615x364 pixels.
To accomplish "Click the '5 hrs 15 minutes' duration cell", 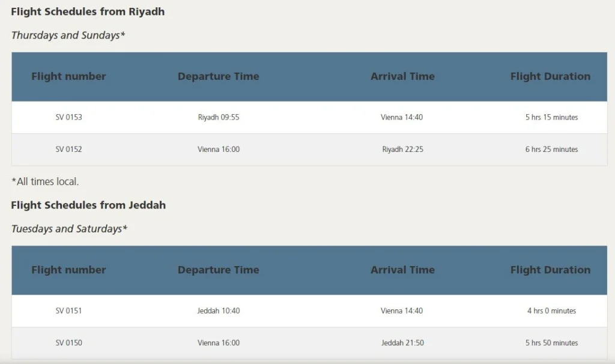I will [x=551, y=117].
